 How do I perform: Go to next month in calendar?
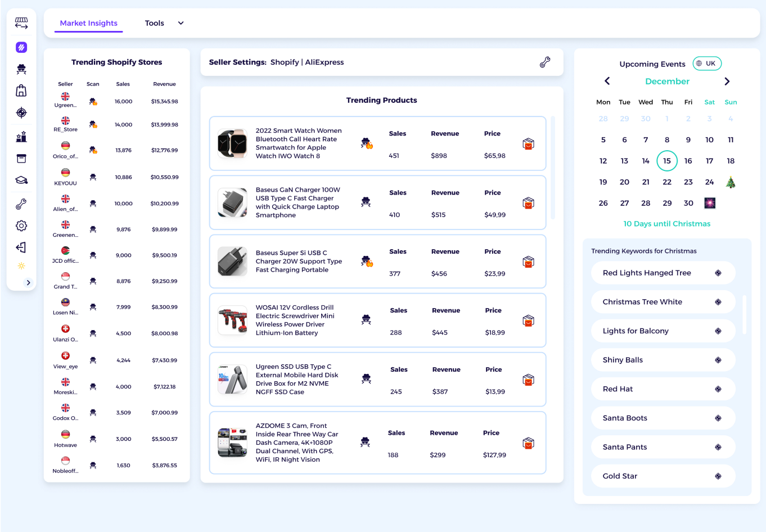pyautogui.click(x=727, y=81)
